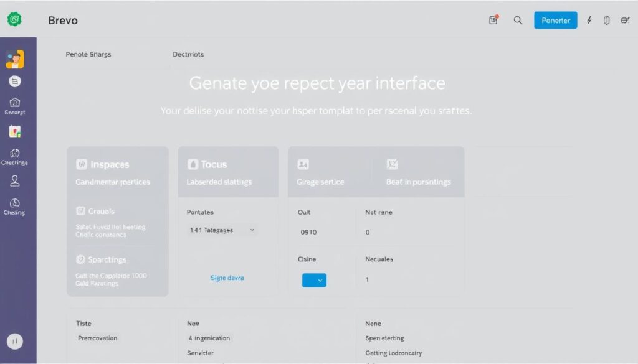The height and width of the screenshot is (364, 638).
Task: Click the blue Penerter button
Action: click(555, 21)
